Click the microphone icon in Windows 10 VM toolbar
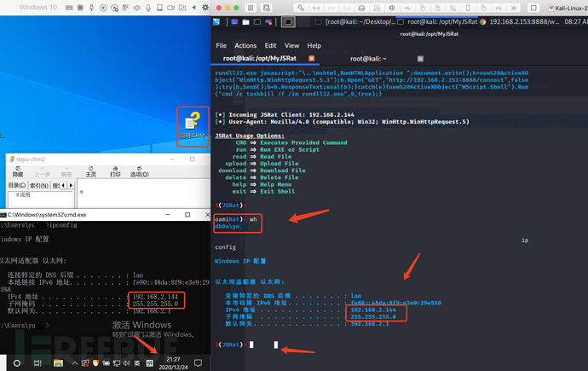 148,8
